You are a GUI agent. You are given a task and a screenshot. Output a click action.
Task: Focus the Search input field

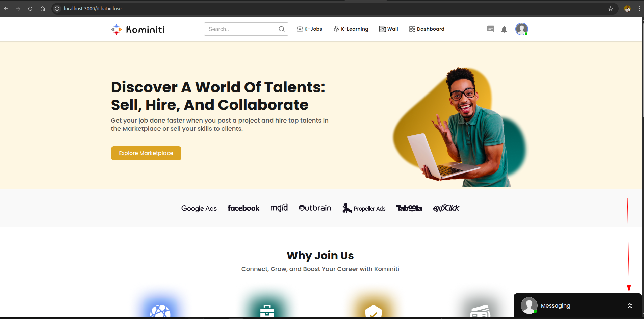(x=242, y=29)
